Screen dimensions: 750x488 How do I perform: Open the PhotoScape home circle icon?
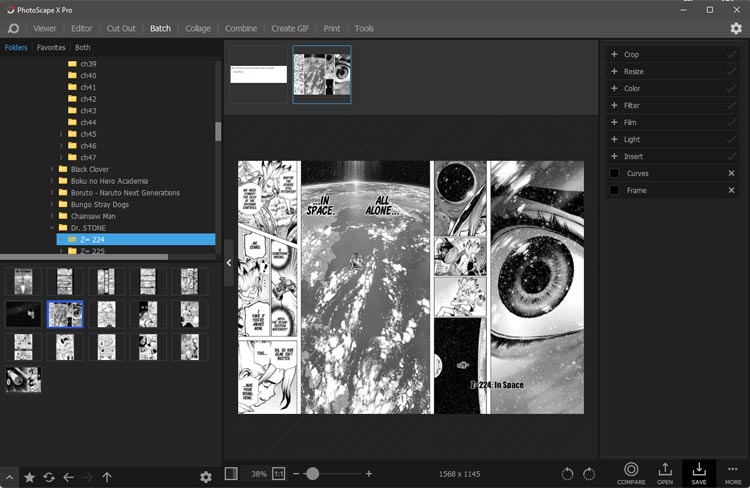(13, 29)
